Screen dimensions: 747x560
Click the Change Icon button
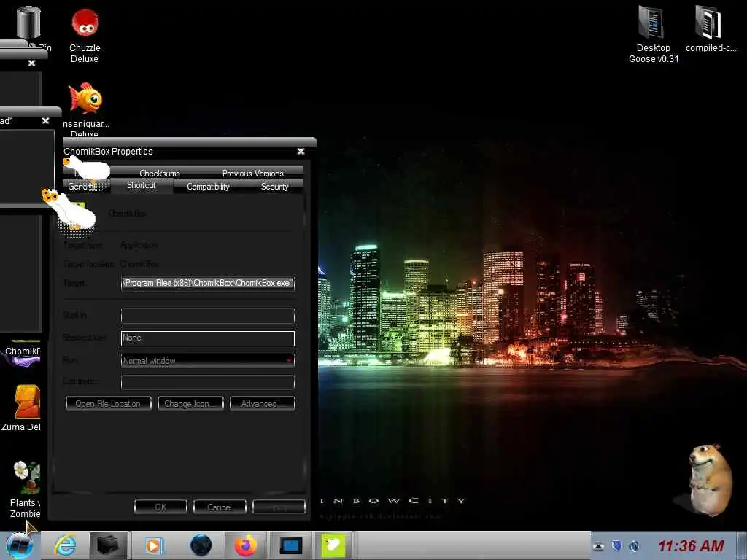click(x=190, y=403)
